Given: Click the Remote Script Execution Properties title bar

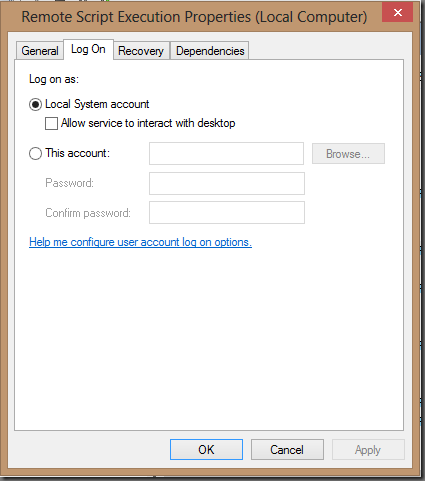Looking at the screenshot, I should click(x=194, y=17).
